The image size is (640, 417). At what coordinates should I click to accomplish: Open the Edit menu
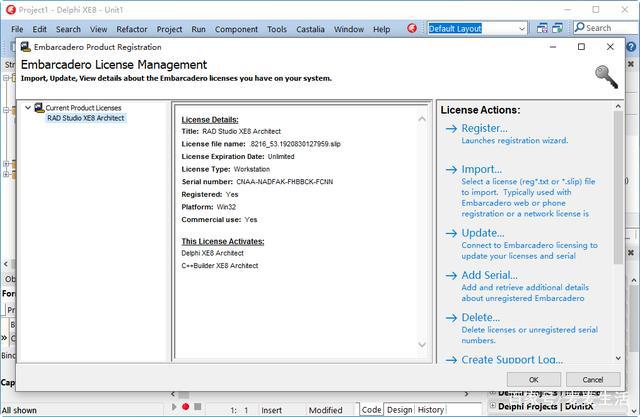40,29
